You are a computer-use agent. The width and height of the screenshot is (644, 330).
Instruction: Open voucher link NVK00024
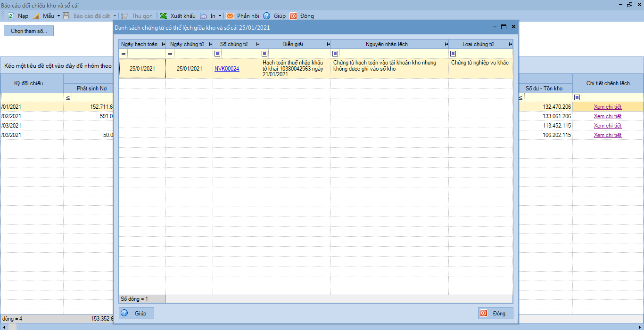(x=227, y=69)
